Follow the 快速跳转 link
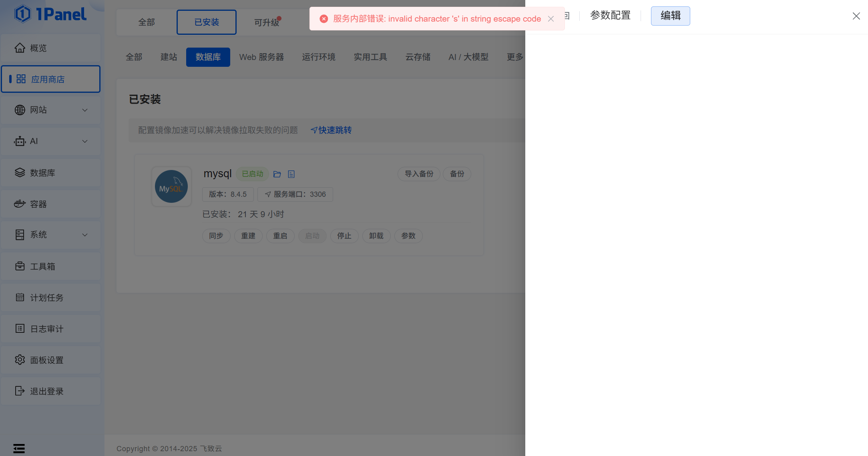This screenshot has width=868, height=456. (x=331, y=130)
